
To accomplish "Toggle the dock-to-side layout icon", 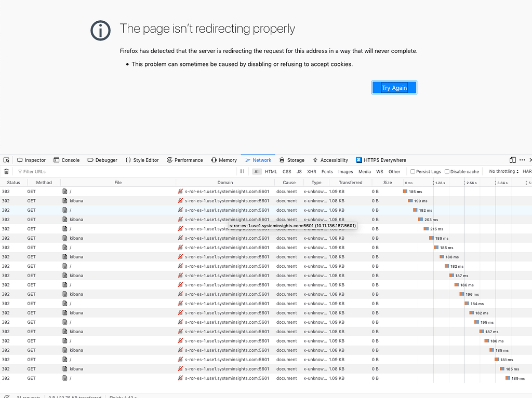I will coord(512,160).
